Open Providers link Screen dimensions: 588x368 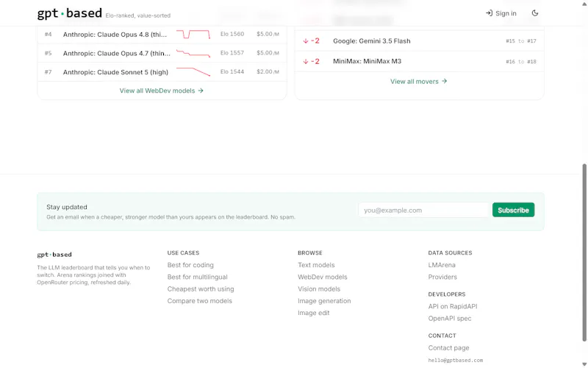pos(442,277)
